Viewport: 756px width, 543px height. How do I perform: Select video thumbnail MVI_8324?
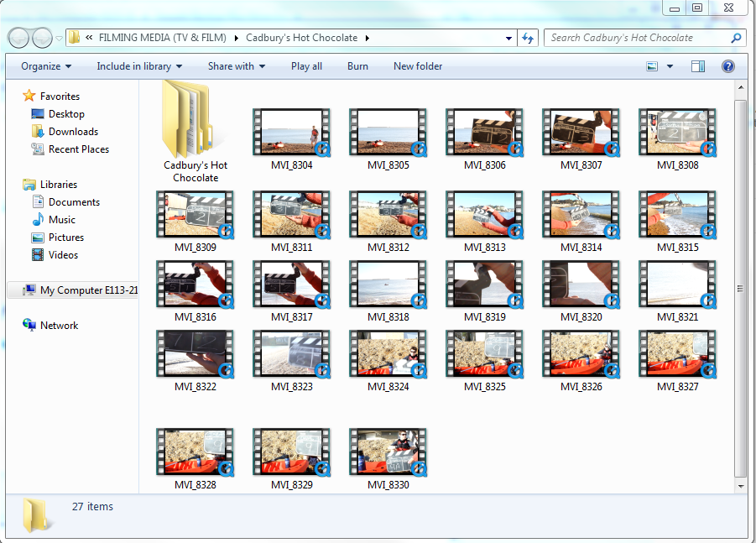click(388, 353)
